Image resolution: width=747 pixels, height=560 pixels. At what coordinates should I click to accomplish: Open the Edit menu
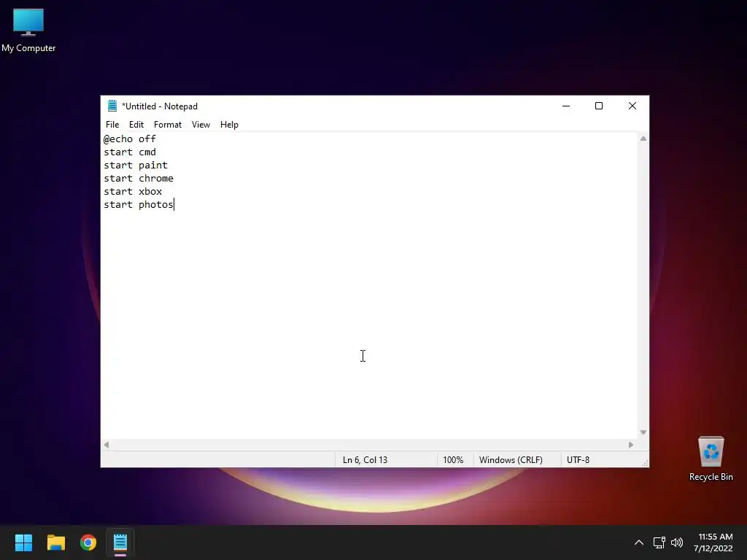pos(136,125)
